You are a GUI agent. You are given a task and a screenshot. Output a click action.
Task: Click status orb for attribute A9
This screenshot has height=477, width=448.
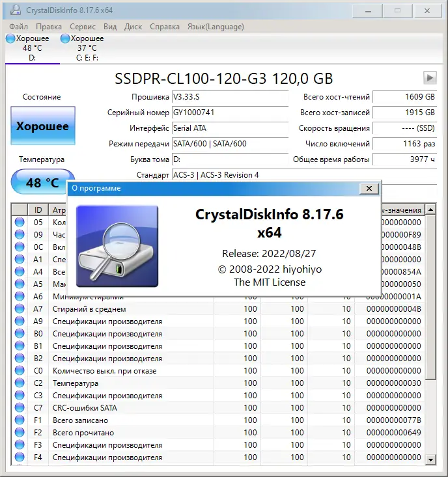20,321
